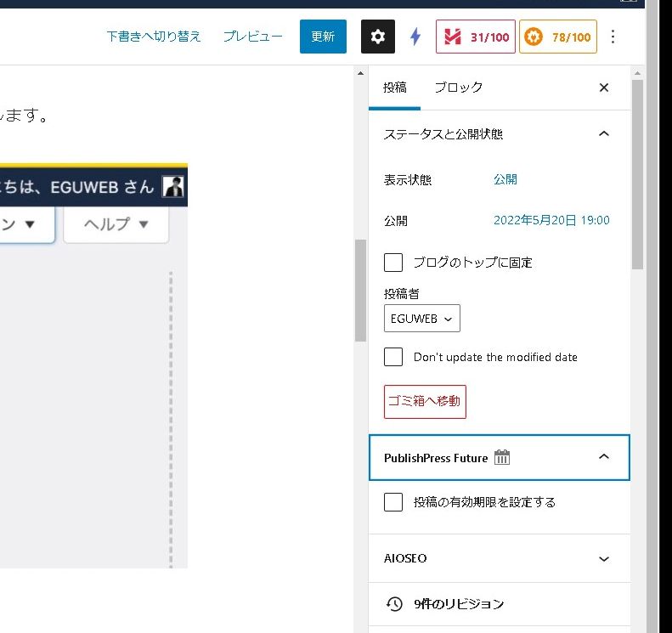
Task: Open the three-dot options menu
Action: (x=613, y=37)
